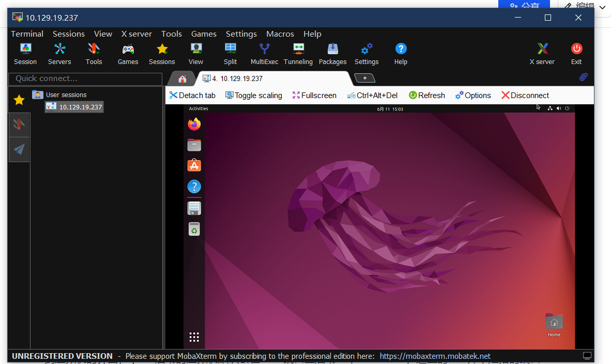This screenshot has height=364, width=611.
Task: Open the Games menu in menu bar
Action: coord(204,34)
